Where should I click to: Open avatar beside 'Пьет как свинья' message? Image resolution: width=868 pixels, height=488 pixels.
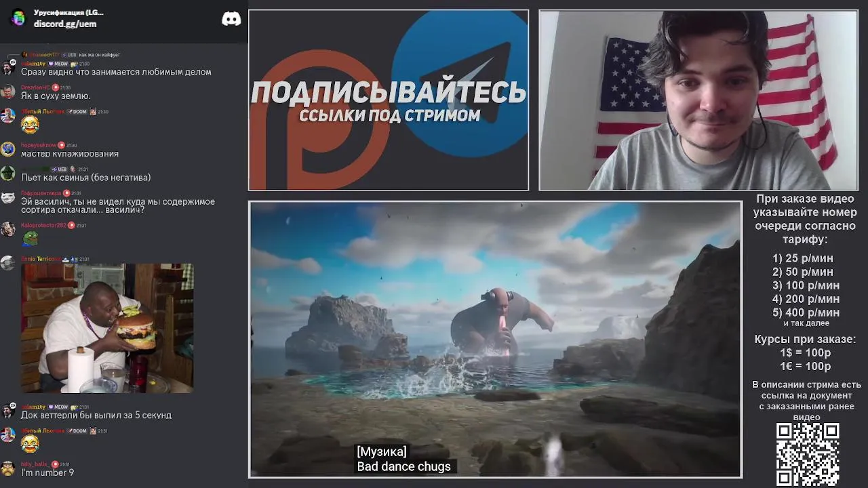point(7,174)
